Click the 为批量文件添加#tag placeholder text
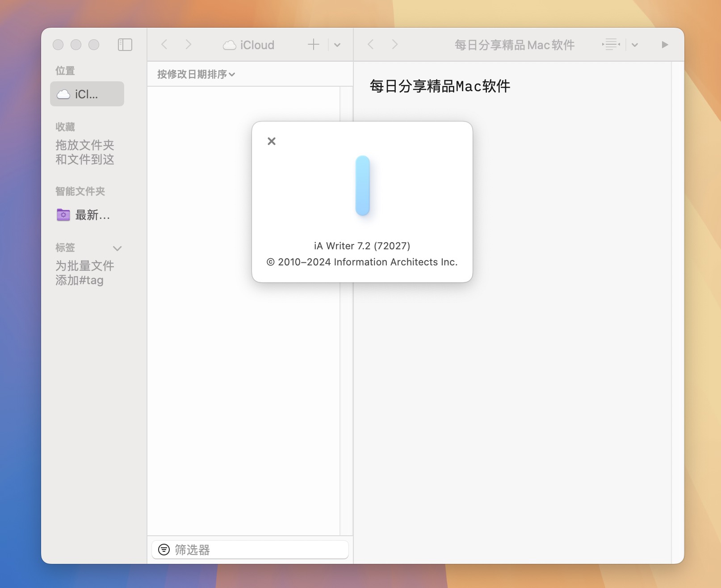This screenshot has height=588, width=721. 85,273
